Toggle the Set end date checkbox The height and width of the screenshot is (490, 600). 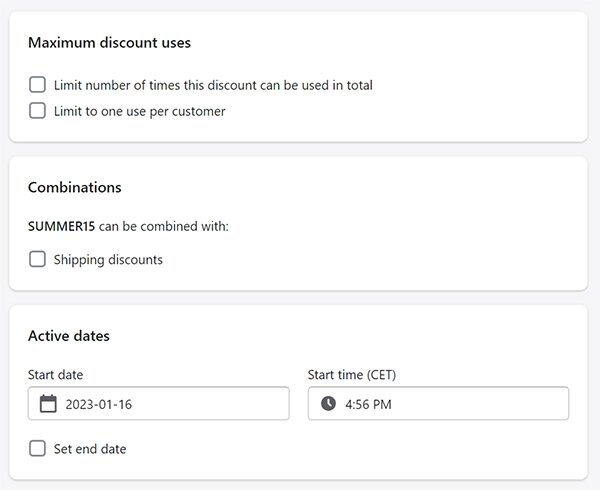38,448
